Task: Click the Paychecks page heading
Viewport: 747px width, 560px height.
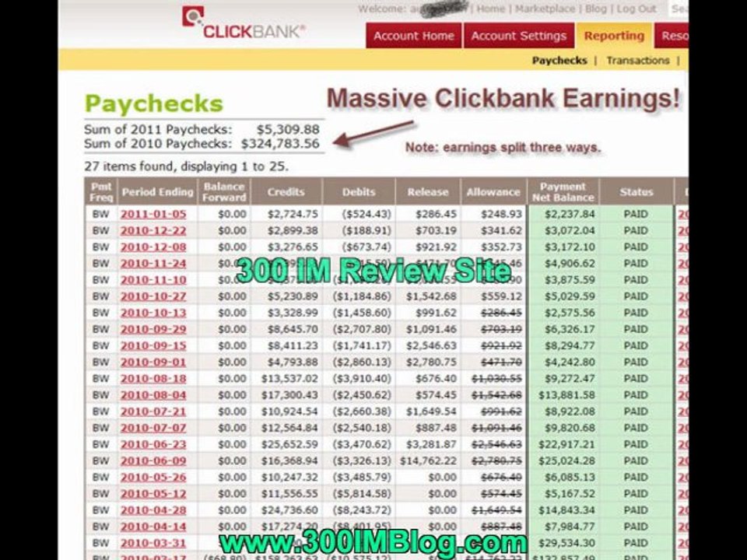Action: point(154,103)
